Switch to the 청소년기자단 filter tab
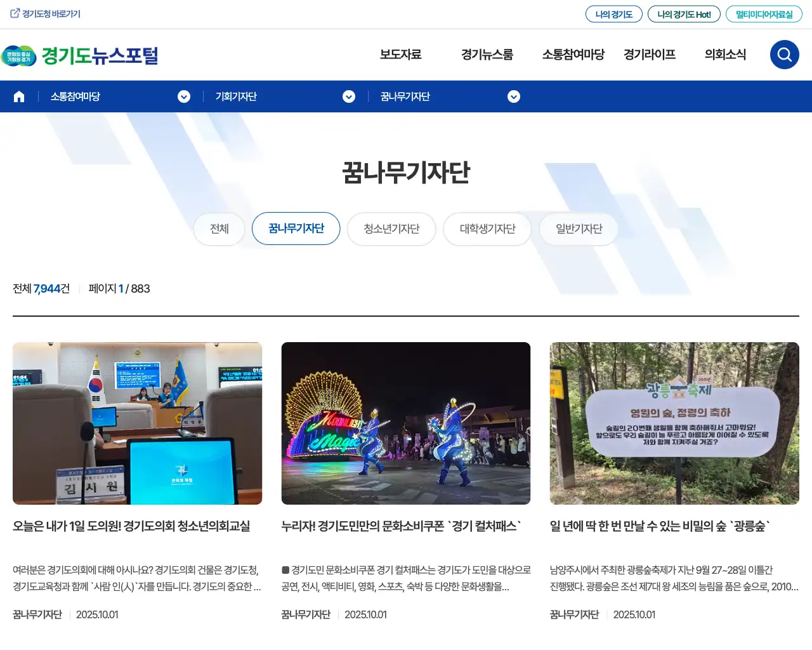The image size is (812, 650). coord(391,229)
